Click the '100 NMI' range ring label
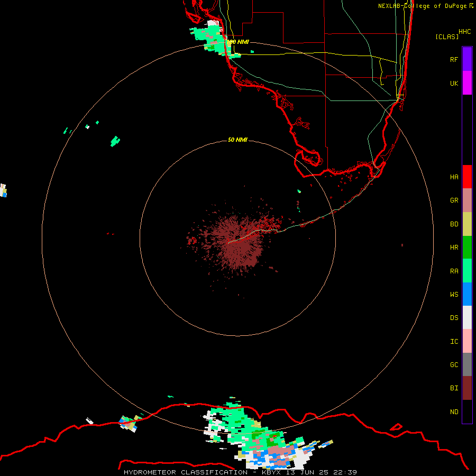This screenshot has width=476, height=476. 239,42
